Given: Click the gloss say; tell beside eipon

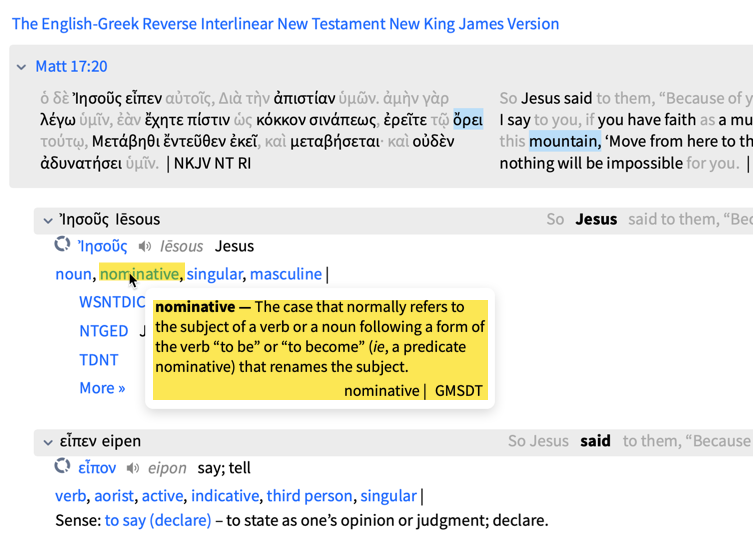Looking at the screenshot, I should coord(224,468).
